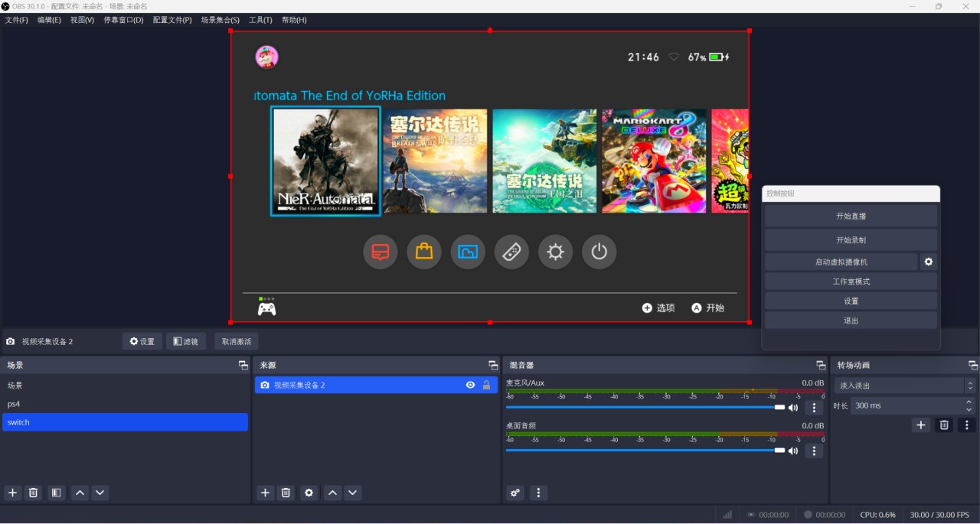Open 桌面音频 channel three-dot menu

click(x=815, y=451)
